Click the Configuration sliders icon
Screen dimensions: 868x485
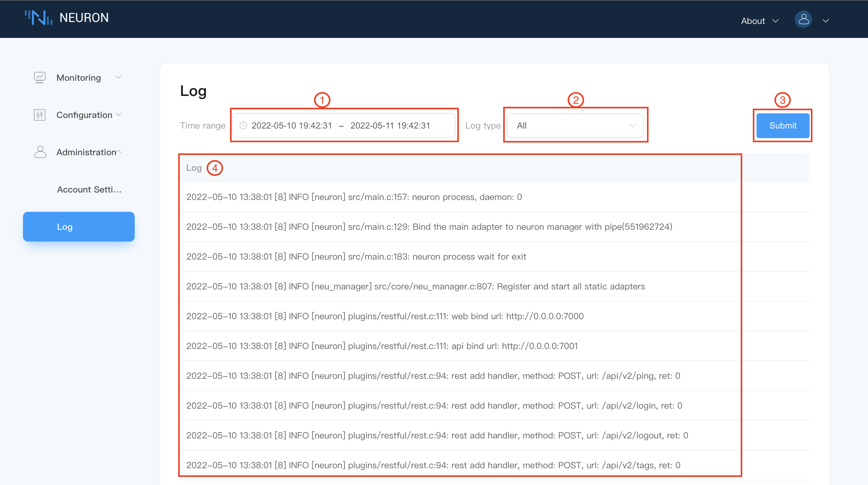pyautogui.click(x=40, y=115)
